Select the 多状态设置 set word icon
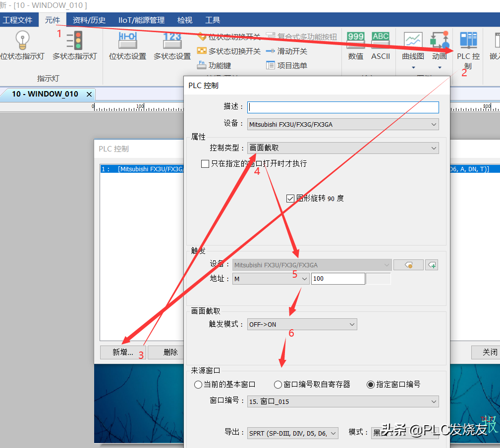 [172, 40]
